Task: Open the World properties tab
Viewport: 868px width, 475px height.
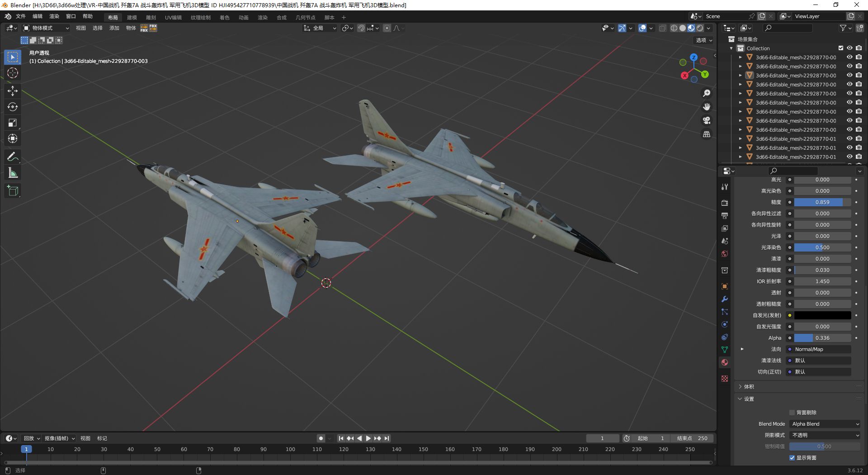Action: click(725, 254)
